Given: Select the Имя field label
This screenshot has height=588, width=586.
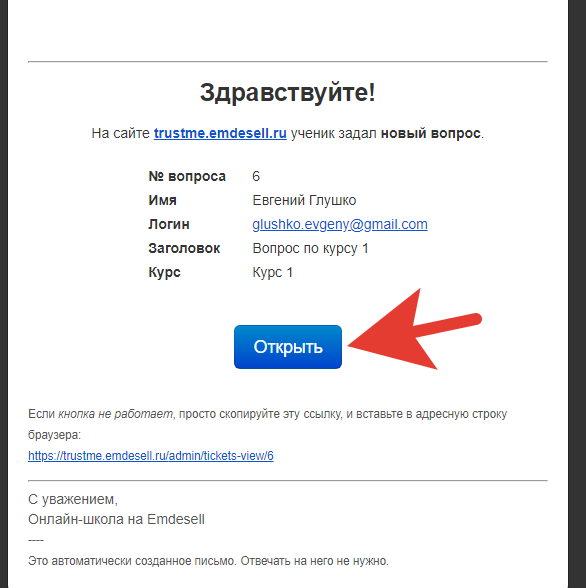Looking at the screenshot, I should [162, 200].
